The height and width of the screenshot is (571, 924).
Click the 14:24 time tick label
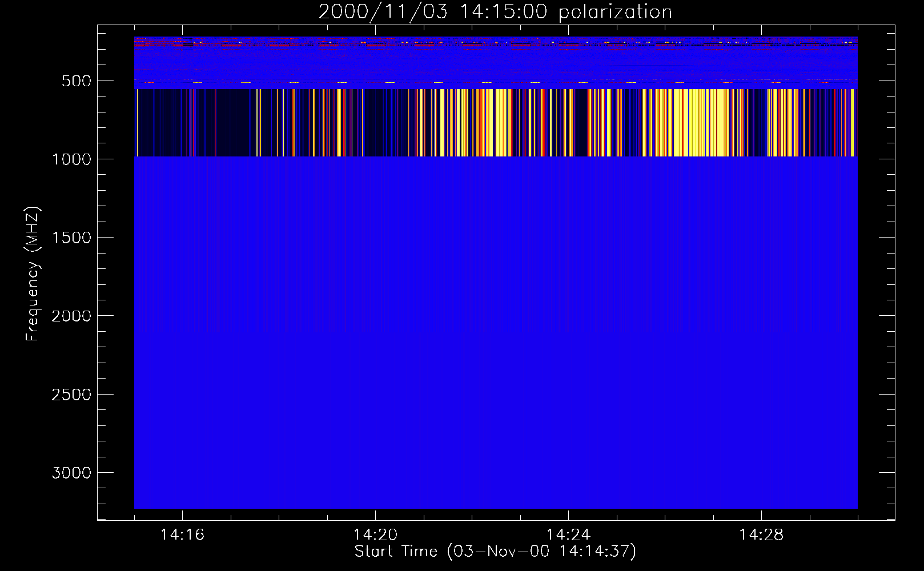(x=568, y=535)
